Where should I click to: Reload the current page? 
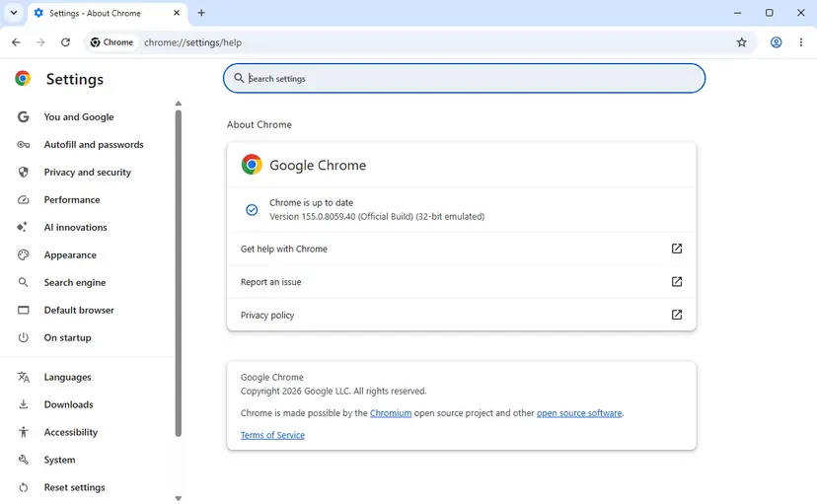[66, 42]
